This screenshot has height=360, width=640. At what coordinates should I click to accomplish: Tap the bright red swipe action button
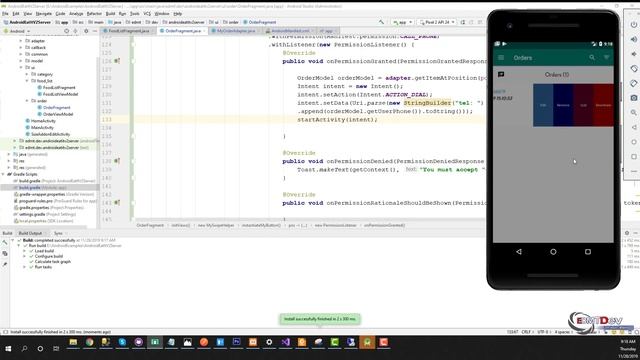pyautogui.click(x=603, y=105)
